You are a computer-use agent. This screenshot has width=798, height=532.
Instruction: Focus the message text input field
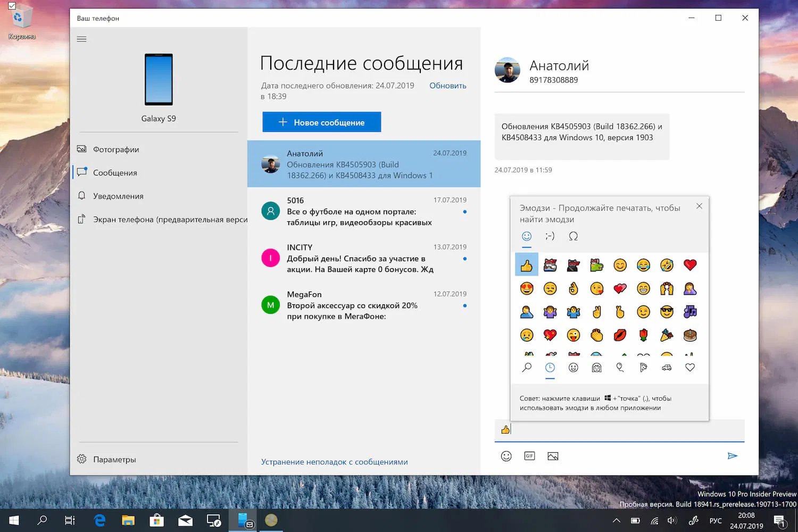(619, 430)
